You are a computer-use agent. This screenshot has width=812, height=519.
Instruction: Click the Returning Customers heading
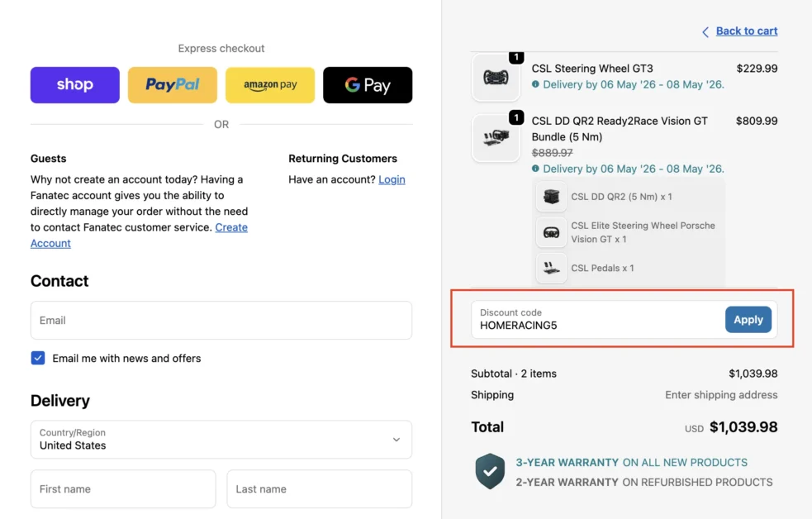343,159
